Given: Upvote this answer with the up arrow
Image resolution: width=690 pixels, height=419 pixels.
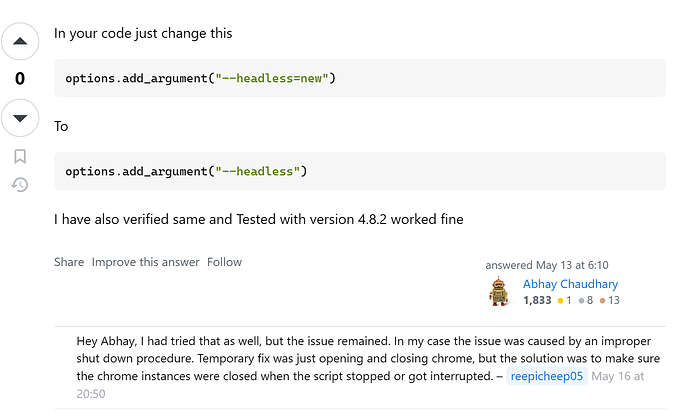Looking at the screenshot, I should coord(20,41).
